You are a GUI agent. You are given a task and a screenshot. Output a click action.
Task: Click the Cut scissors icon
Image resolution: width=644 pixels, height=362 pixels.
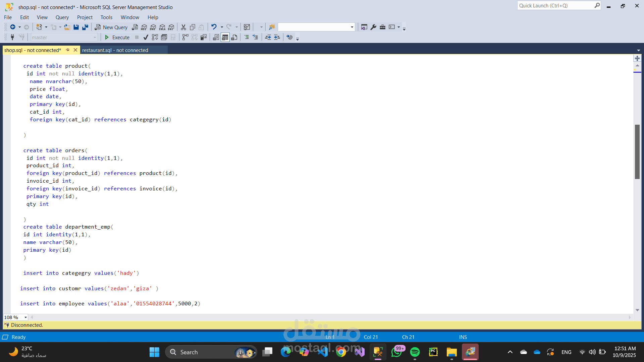(183, 27)
